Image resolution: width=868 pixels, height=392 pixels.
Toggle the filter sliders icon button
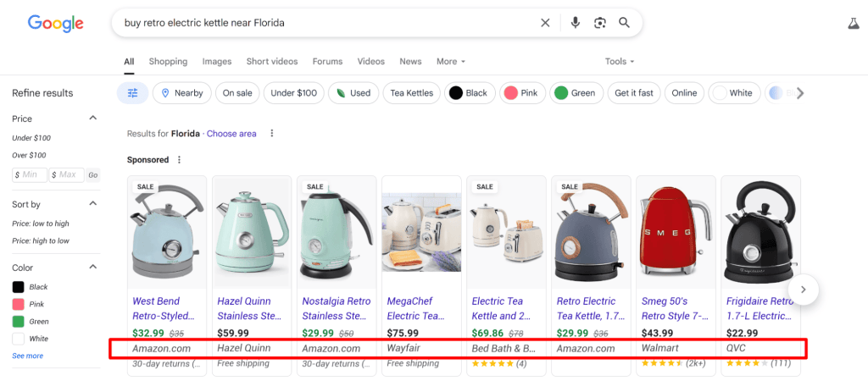(132, 93)
